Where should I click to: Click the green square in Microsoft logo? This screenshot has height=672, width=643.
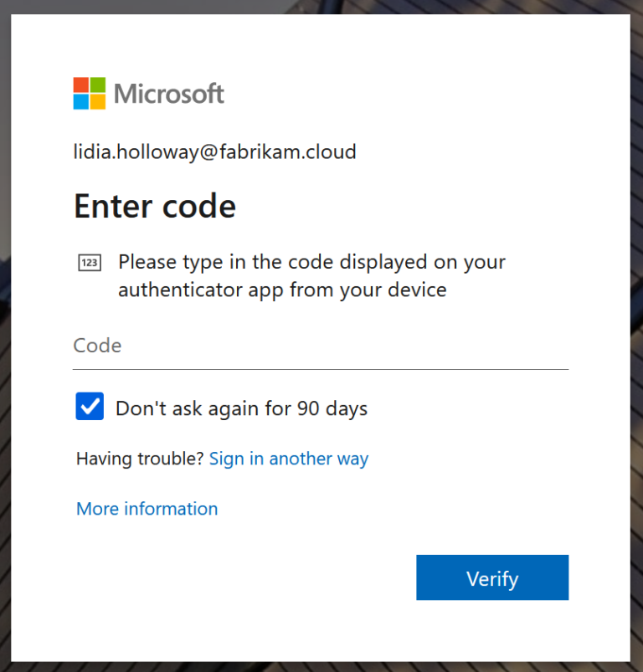[x=98, y=85]
